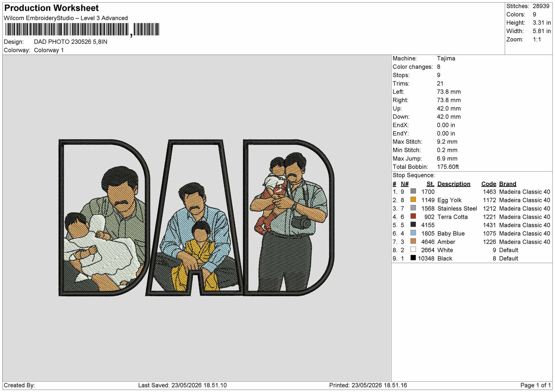Viewport: 555px width, 392px height.
Task: Click the Amber description text
Action: pyautogui.click(x=446, y=242)
